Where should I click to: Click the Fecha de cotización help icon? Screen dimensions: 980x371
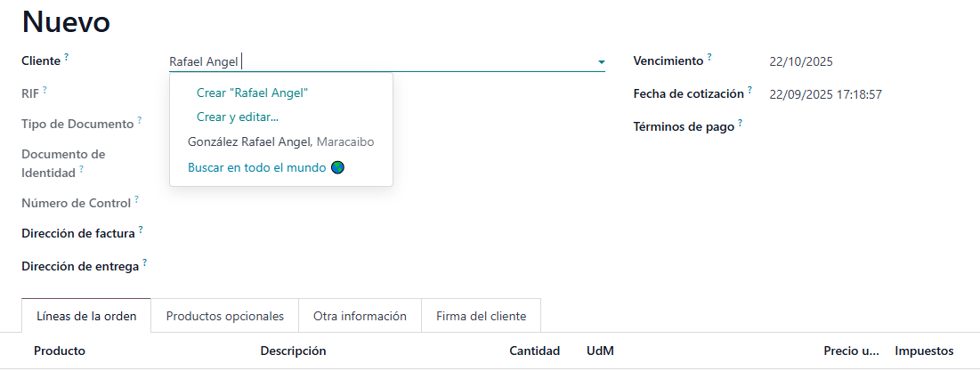[750, 89]
